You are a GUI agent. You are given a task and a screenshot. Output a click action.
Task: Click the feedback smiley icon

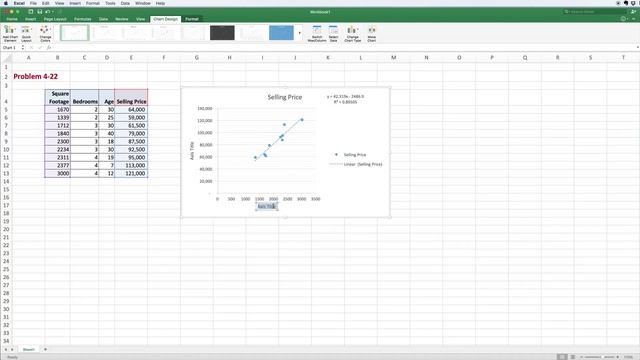pyautogui.click(x=623, y=19)
